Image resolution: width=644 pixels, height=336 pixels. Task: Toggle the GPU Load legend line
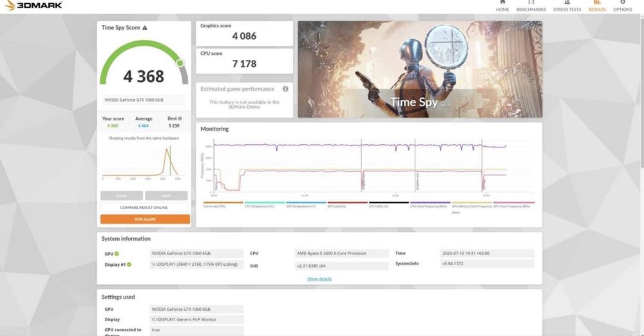pyautogui.click(x=348, y=203)
